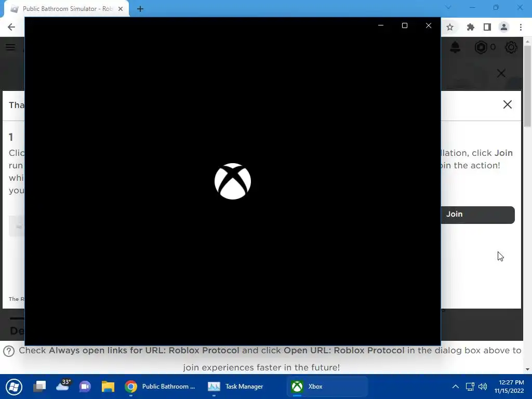This screenshot has width=532, height=399.
Task: Open Roblox notifications bell
Action: click(x=455, y=47)
